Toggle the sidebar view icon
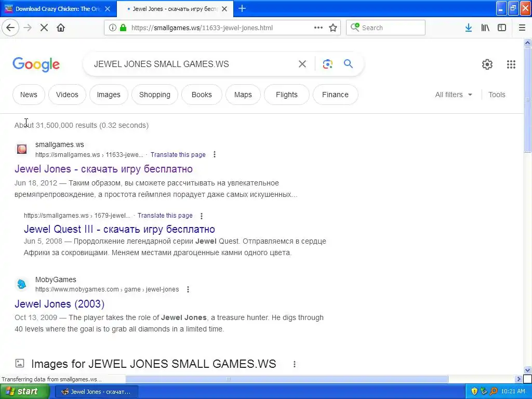Screen dimensions: 532x399 pos(502,28)
